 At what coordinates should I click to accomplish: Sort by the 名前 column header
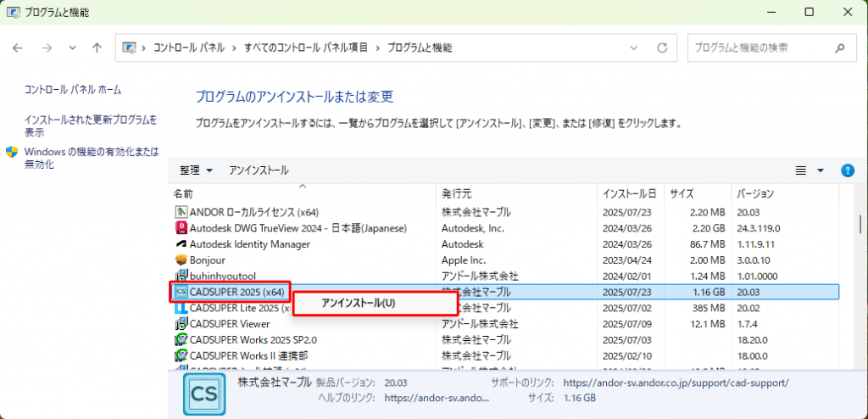303,194
